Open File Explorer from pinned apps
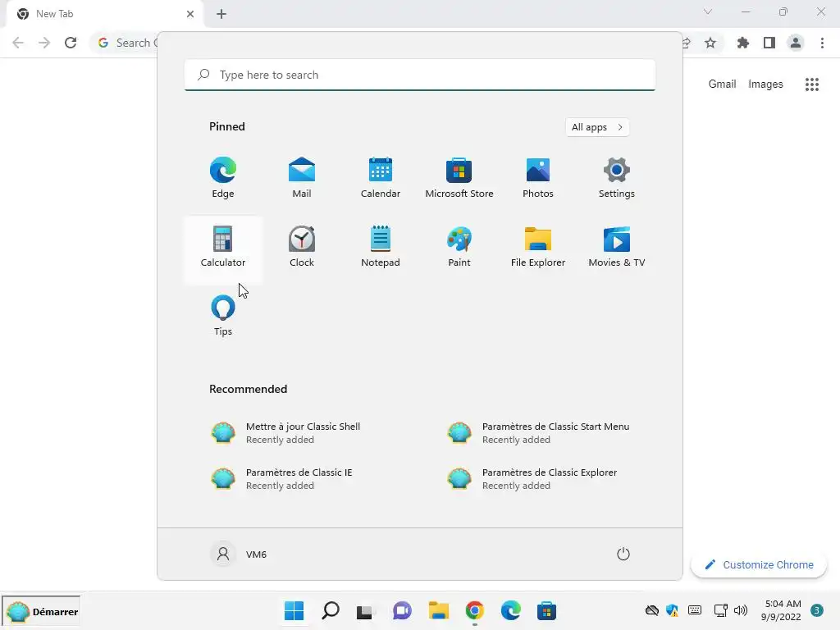 click(x=538, y=247)
